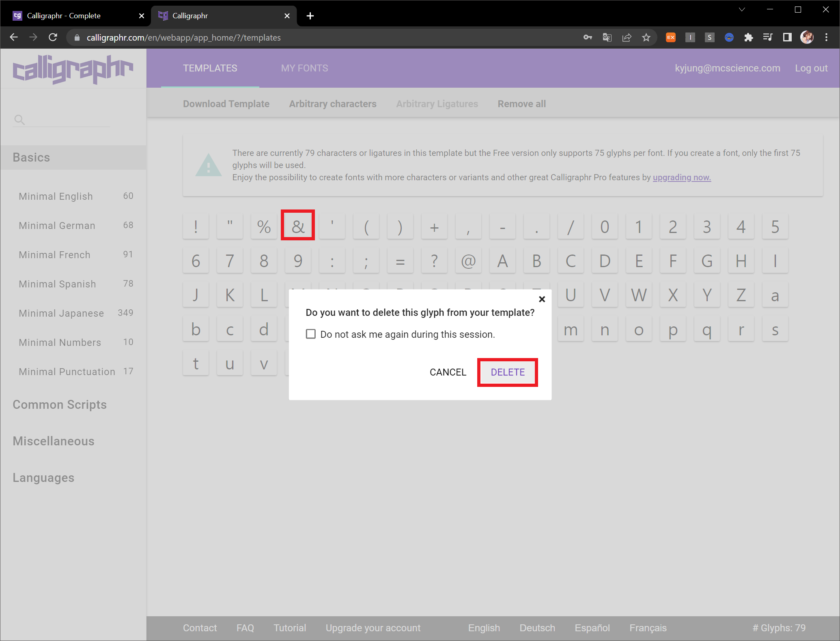
Task: Switch to the MY FONTS tab
Action: pos(304,68)
